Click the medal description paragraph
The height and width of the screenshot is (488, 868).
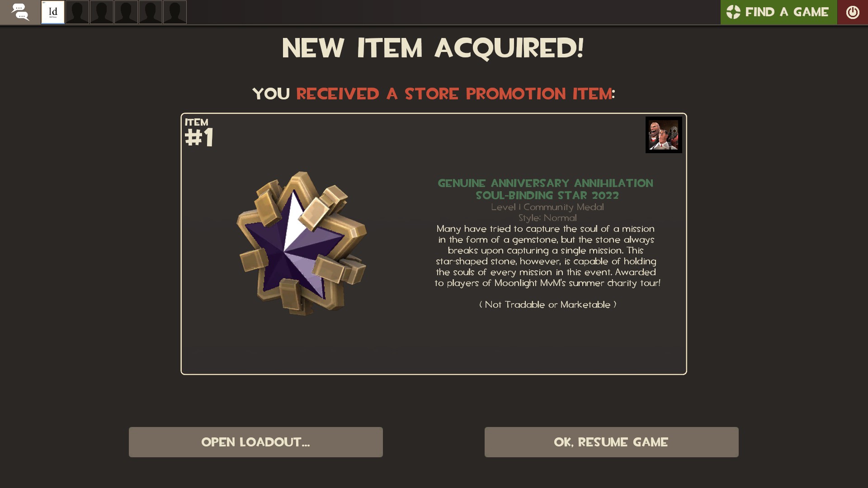(547, 256)
